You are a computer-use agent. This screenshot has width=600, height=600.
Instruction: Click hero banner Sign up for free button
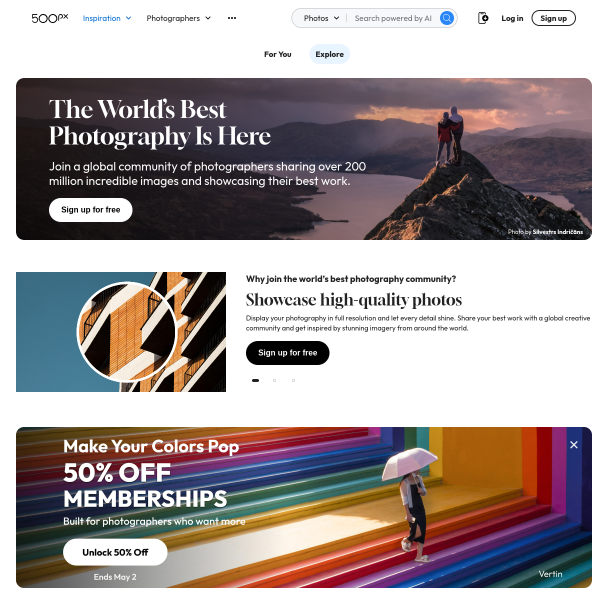tap(91, 210)
